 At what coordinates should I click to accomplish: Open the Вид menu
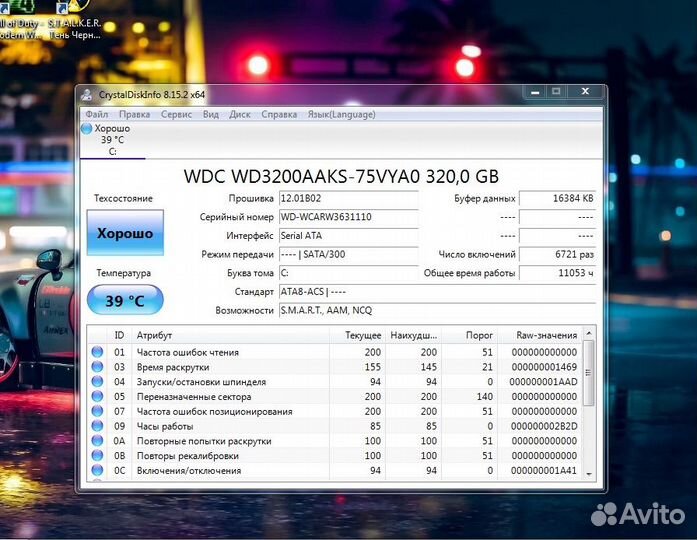[211, 115]
